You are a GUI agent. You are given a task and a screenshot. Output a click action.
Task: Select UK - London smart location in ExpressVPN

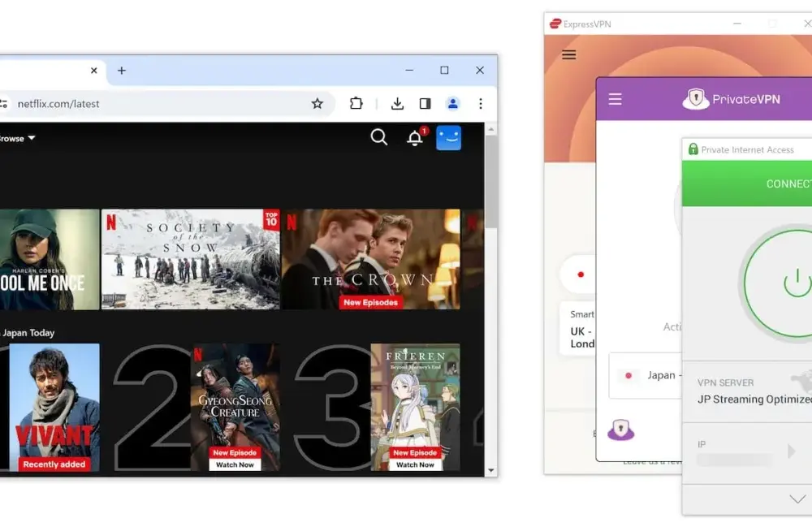[578, 329]
